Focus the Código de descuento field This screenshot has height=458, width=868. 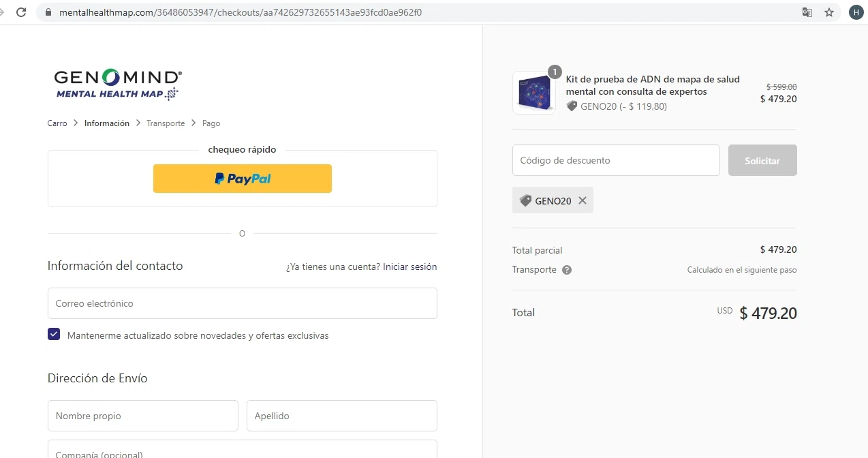pyautogui.click(x=616, y=160)
